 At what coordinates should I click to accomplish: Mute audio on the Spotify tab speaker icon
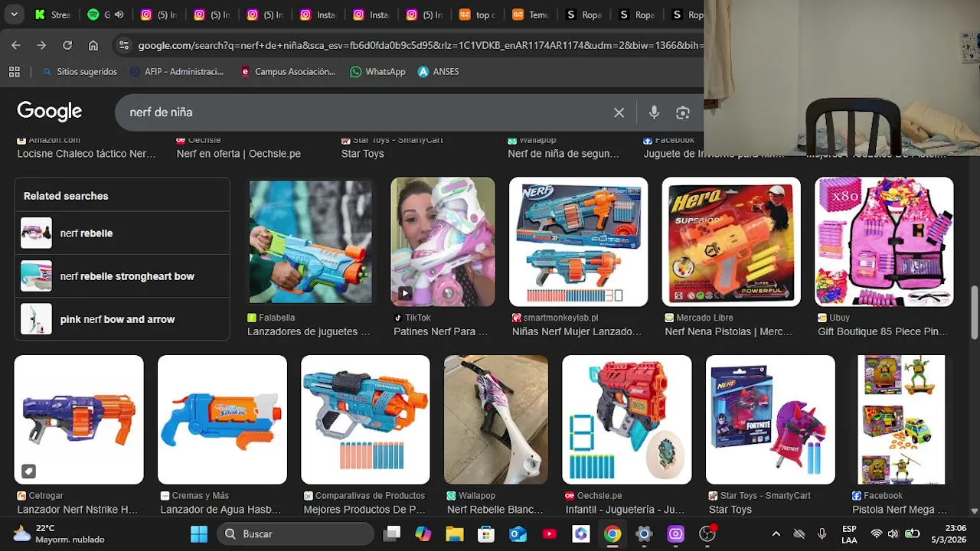pyautogui.click(x=119, y=15)
